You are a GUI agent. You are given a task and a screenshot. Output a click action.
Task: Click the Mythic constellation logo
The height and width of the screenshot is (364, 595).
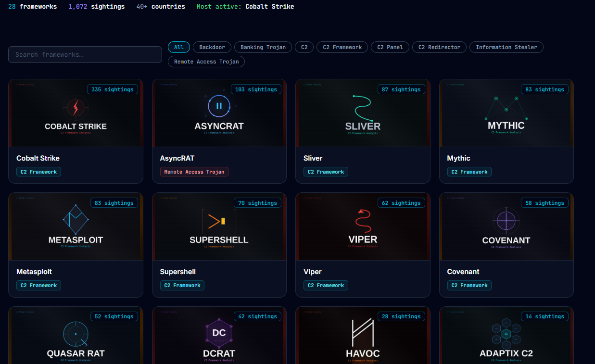[x=506, y=108]
